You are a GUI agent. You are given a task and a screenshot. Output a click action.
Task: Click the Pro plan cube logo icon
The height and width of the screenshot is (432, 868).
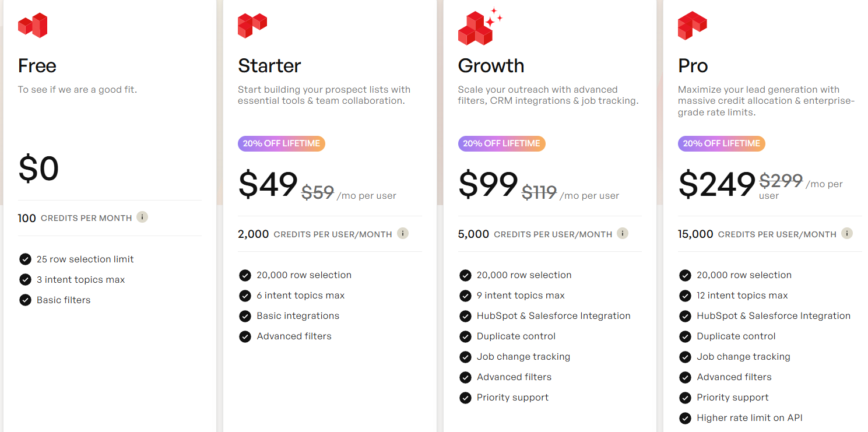[693, 25]
